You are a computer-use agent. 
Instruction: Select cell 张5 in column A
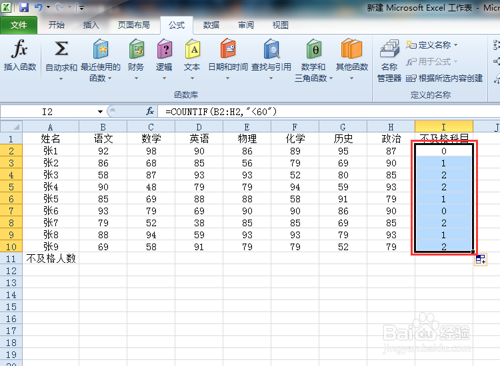tap(51, 199)
